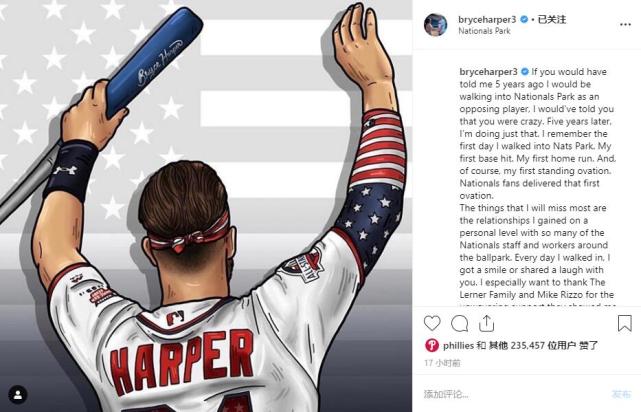Click the verified badge in caption
The image size is (641, 412).
[x=524, y=72]
